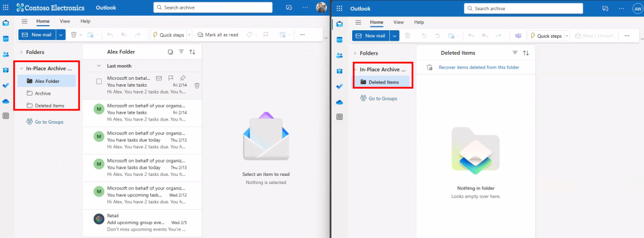Image resolution: width=644 pixels, height=238 pixels.
Task: Switch to the View tab in the right window
Action: (x=398, y=22)
